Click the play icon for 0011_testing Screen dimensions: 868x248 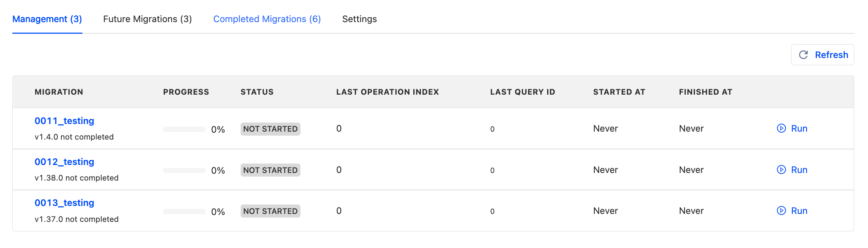[x=781, y=128]
